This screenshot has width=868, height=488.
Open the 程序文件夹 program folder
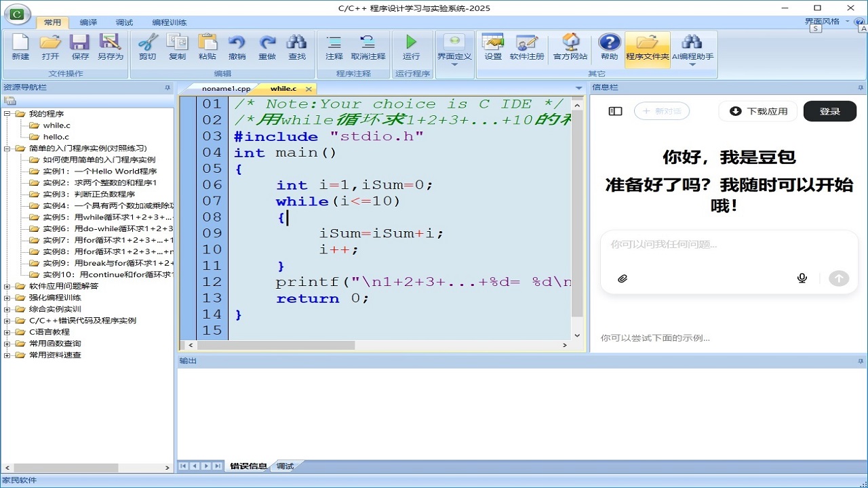(x=648, y=47)
